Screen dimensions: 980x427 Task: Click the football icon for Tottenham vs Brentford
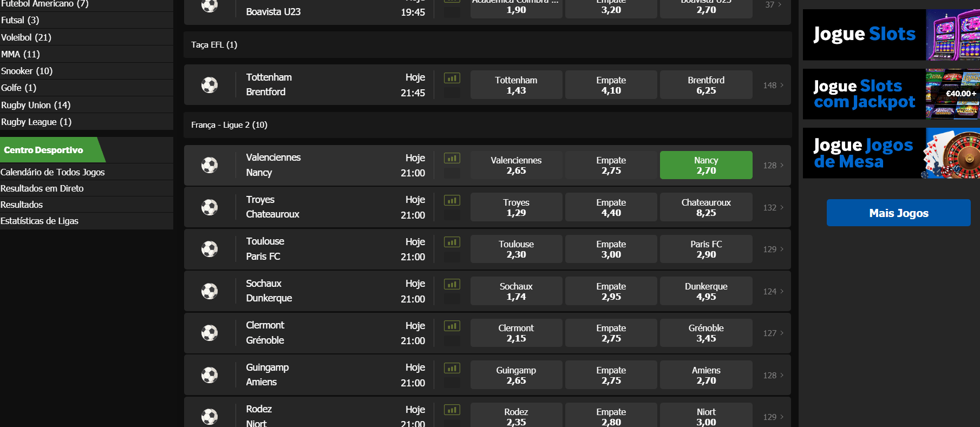coord(210,85)
